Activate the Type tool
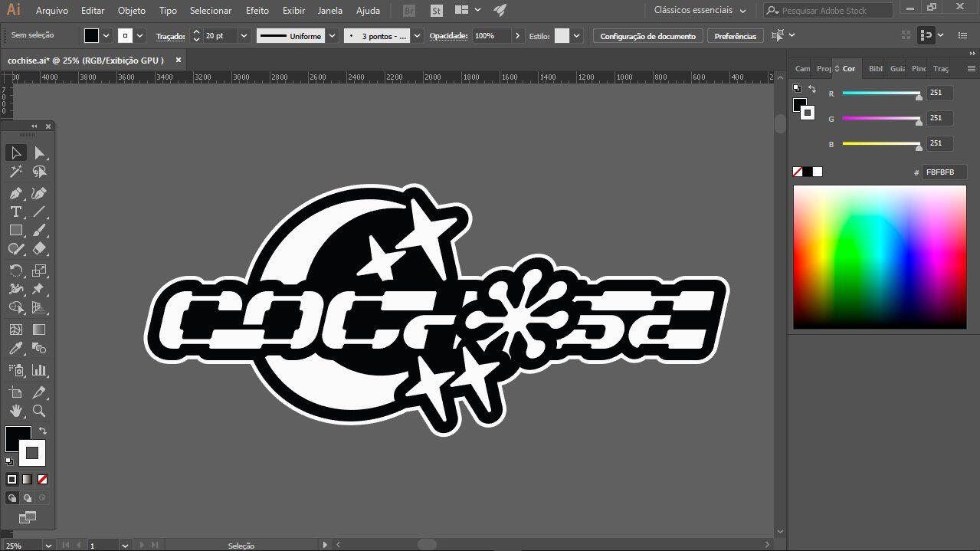Image resolution: width=980 pixels, height=551 pixels. pos(15,212)
